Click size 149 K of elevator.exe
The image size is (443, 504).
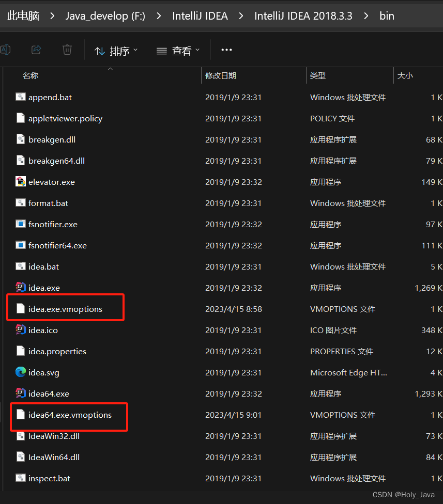[432, 182]
